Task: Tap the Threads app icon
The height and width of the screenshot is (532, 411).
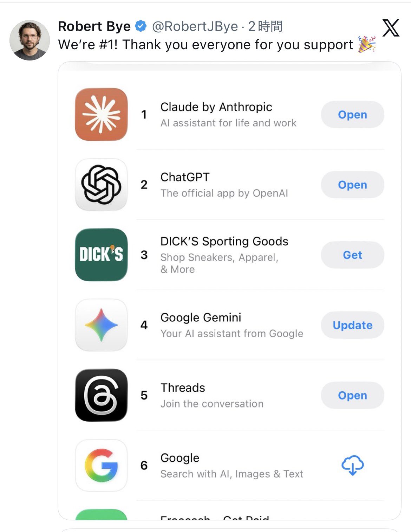Action: tap(101, 395)
